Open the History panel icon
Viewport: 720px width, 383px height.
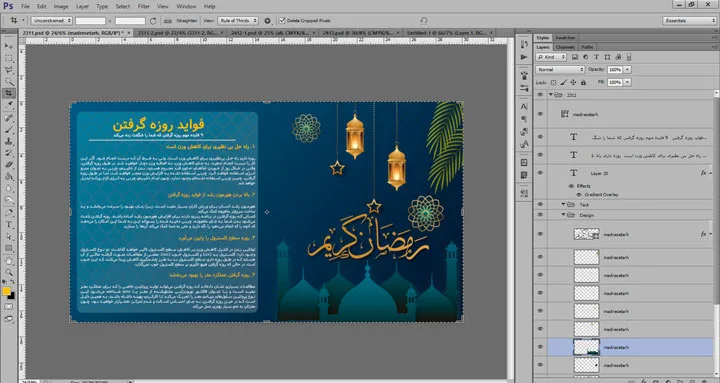tap(524, 44)
